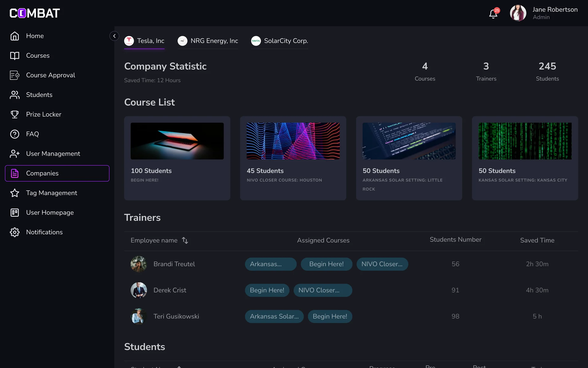Open the Kansas Solar Setting course thumbnail

525,141
